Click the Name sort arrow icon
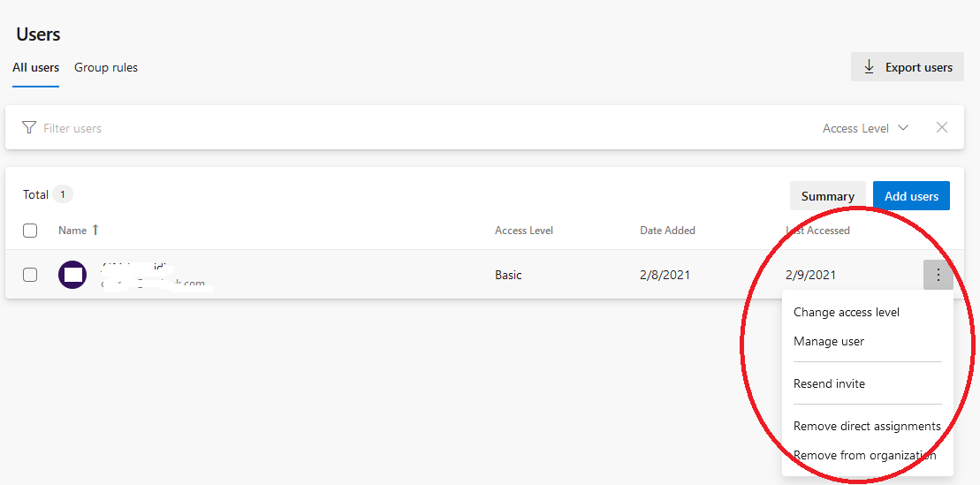This screenshot has width=980, height=485. (95, 230)
